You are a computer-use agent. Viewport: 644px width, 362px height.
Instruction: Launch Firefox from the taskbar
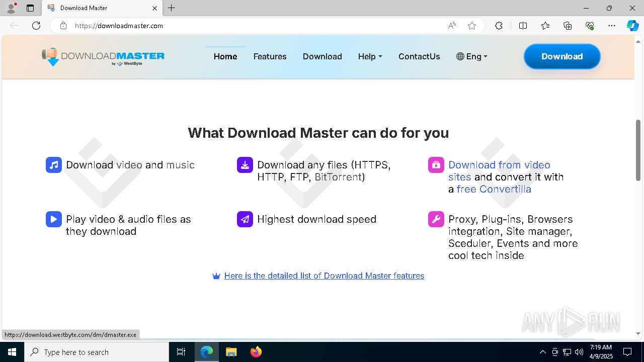tap(256, 352)
